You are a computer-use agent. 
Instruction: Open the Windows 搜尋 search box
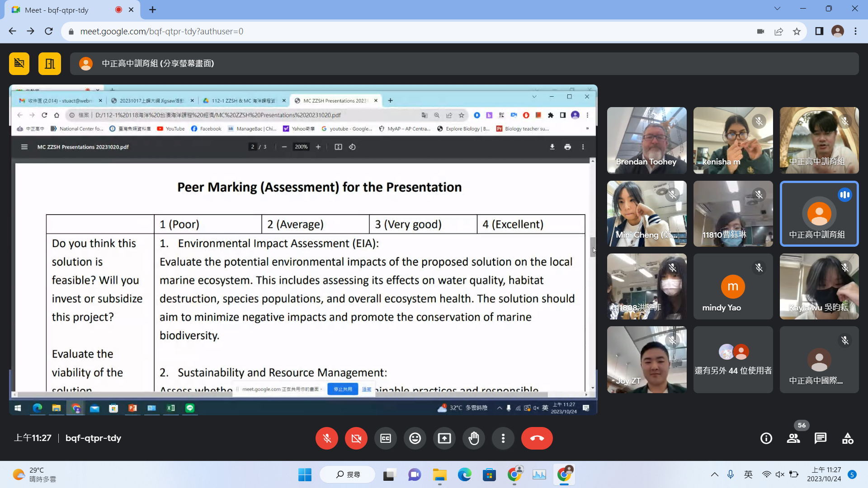pos(348,474)
